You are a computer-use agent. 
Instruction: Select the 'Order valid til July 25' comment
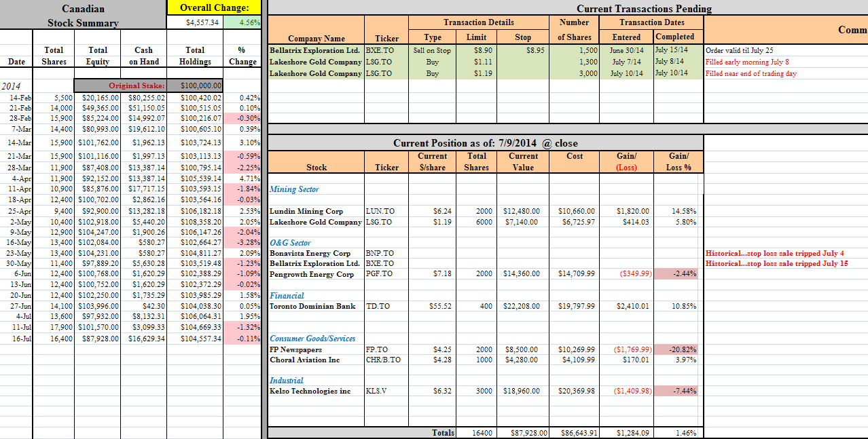(739, 50)
